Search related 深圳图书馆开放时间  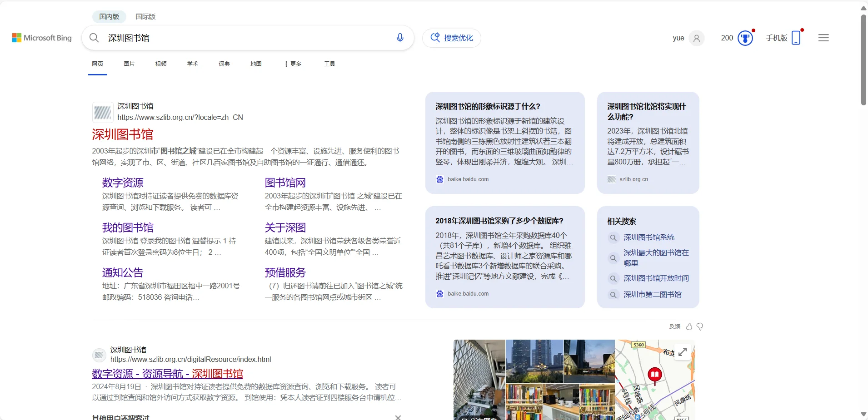click(x=656, y=278)
